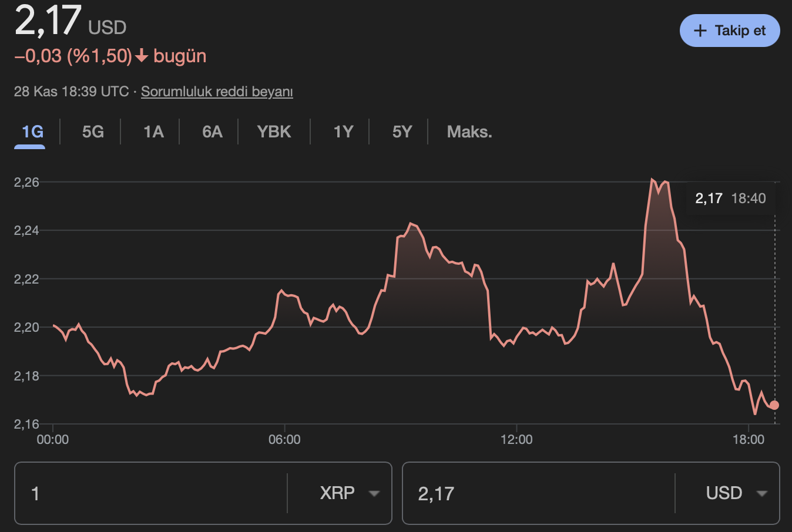Open the Sorumluluk reddi beyanı link
The image size is (792, 532).
[217, 92]
